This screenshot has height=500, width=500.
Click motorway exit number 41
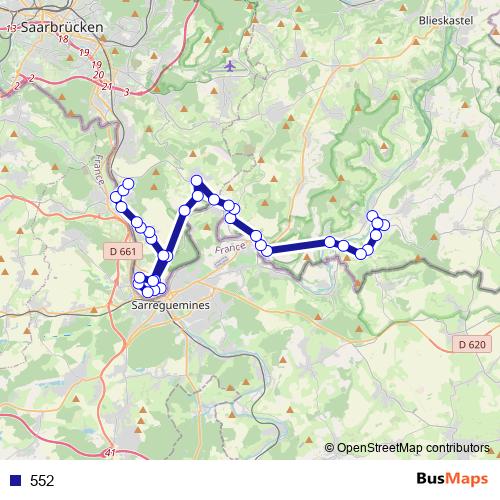pyautogui.click(x=110, y=452)
